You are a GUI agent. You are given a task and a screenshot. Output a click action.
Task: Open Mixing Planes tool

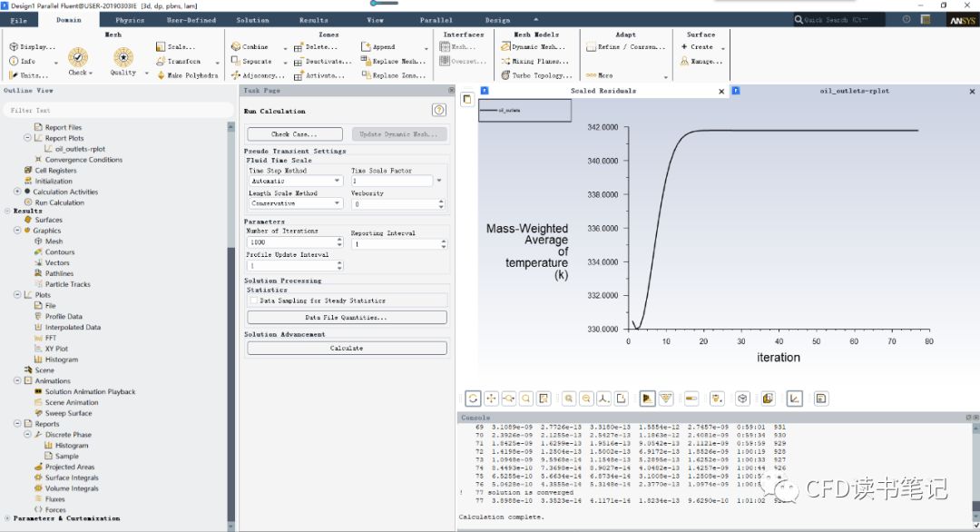point(535,61)
